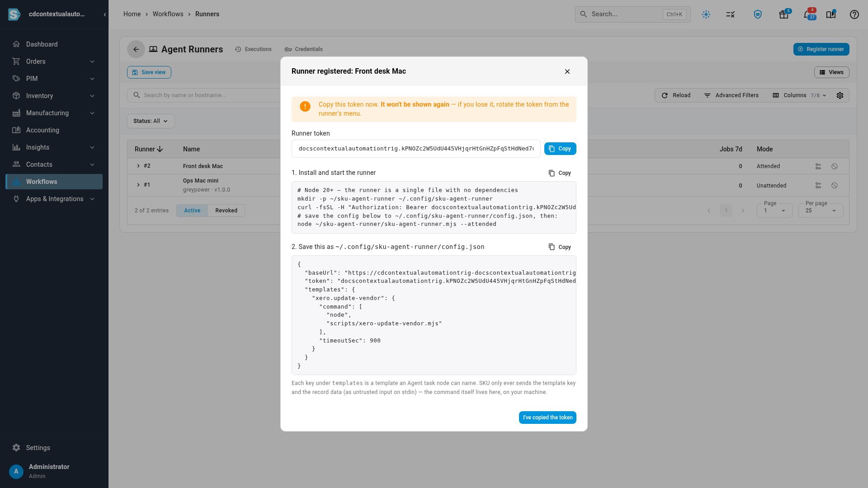The image size is (868, 488).
Task: Open the notifications bell
Action: (x=807, y=14)
